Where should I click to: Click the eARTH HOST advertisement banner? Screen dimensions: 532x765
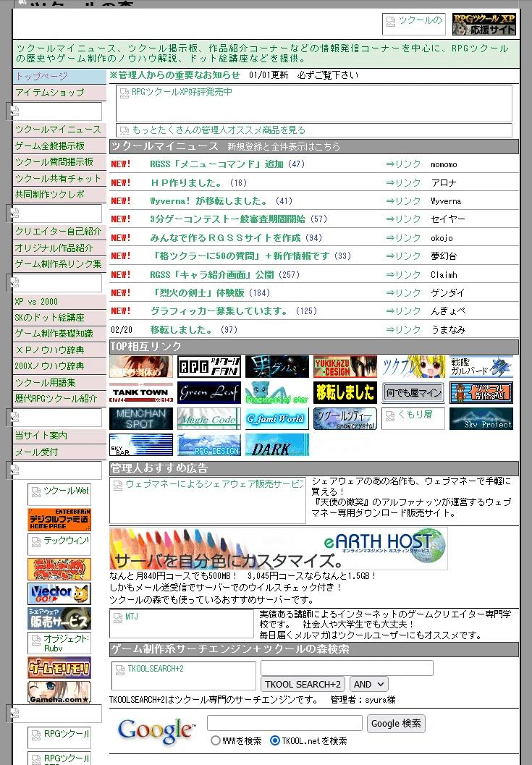pos(278,549)
